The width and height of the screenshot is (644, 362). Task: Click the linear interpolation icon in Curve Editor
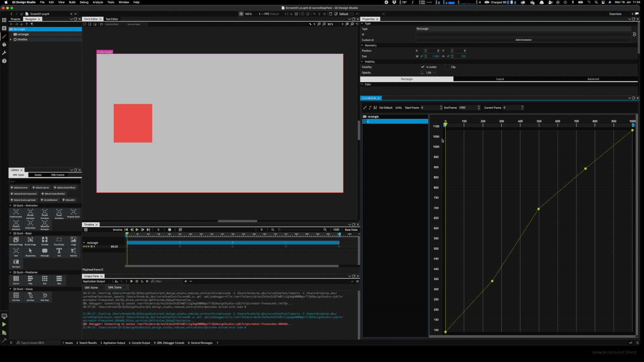pyautogui.click(x=365, y=108)
